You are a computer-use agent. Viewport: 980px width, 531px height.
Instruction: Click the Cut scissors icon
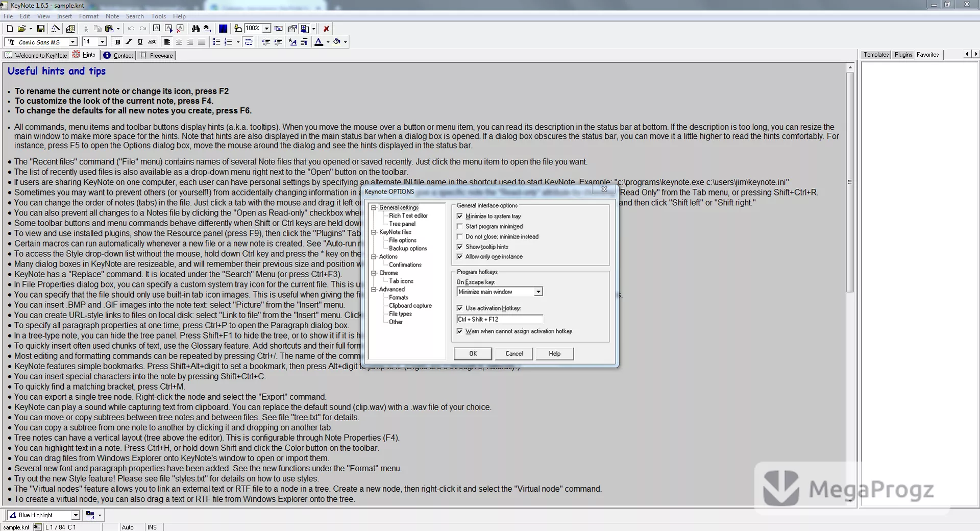click(x=86, y=29)
